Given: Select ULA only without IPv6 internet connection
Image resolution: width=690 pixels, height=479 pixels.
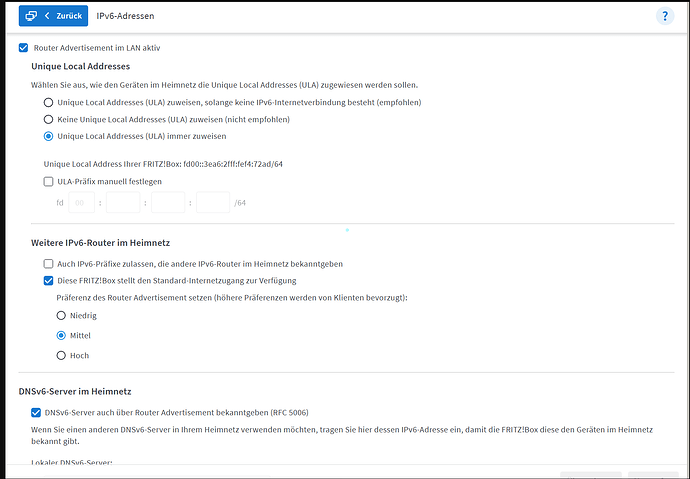Looking at the screenshot, I should point(48,103).
